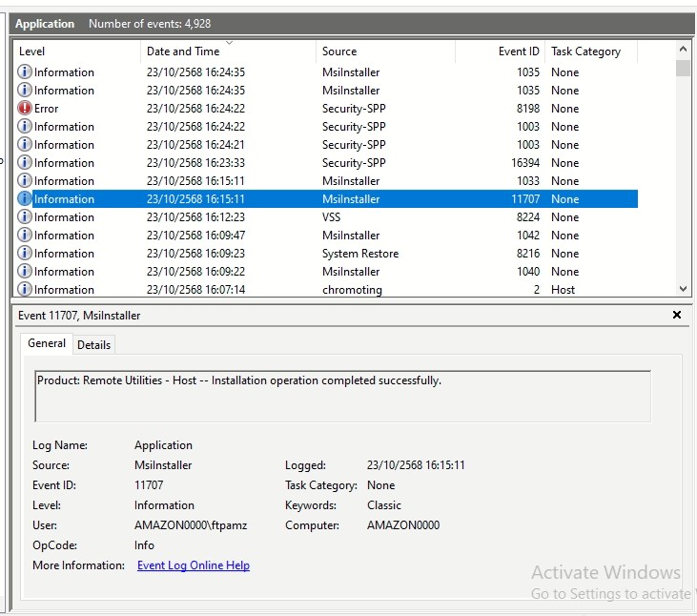This screenshot has width=697, height=616.
Task: Sort by Date and Time column header
Action: tap(228, 51)
